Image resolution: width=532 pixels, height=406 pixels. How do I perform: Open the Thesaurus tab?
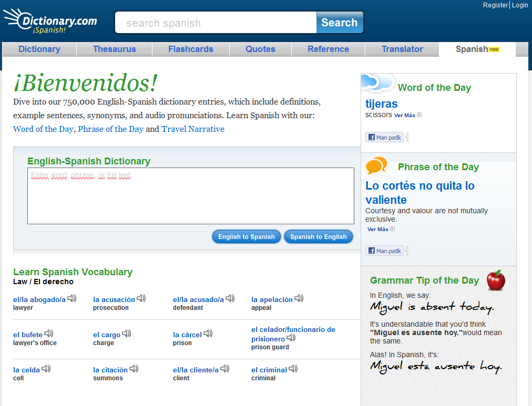pyautogui.click(x=114, y=49)
